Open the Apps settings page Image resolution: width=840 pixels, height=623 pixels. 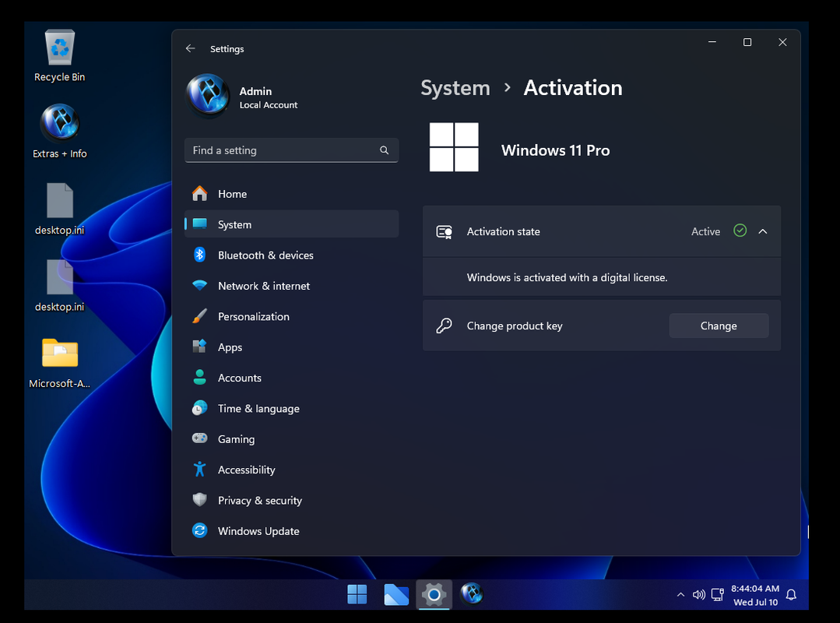[291, 347]
